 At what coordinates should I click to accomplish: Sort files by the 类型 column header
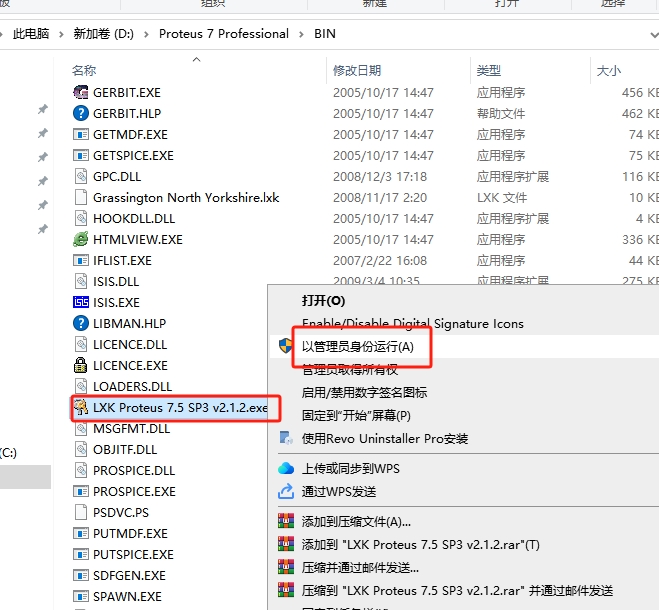click(488, 70)
